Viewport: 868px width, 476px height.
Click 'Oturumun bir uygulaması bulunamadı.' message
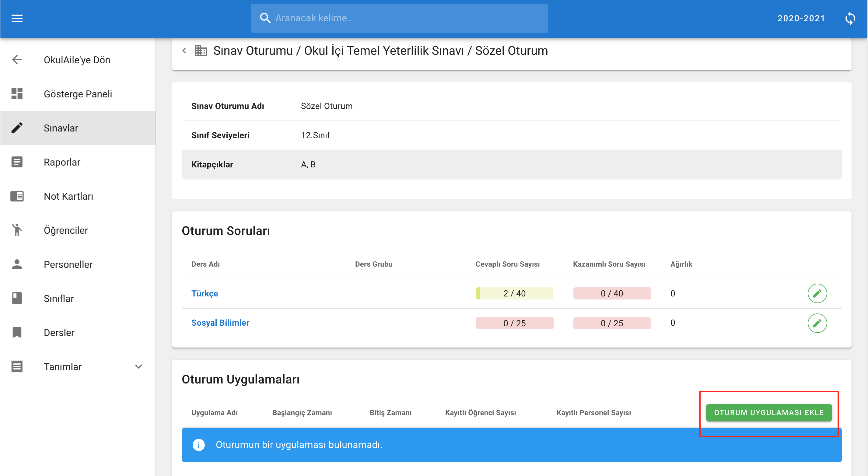(299, 445)
